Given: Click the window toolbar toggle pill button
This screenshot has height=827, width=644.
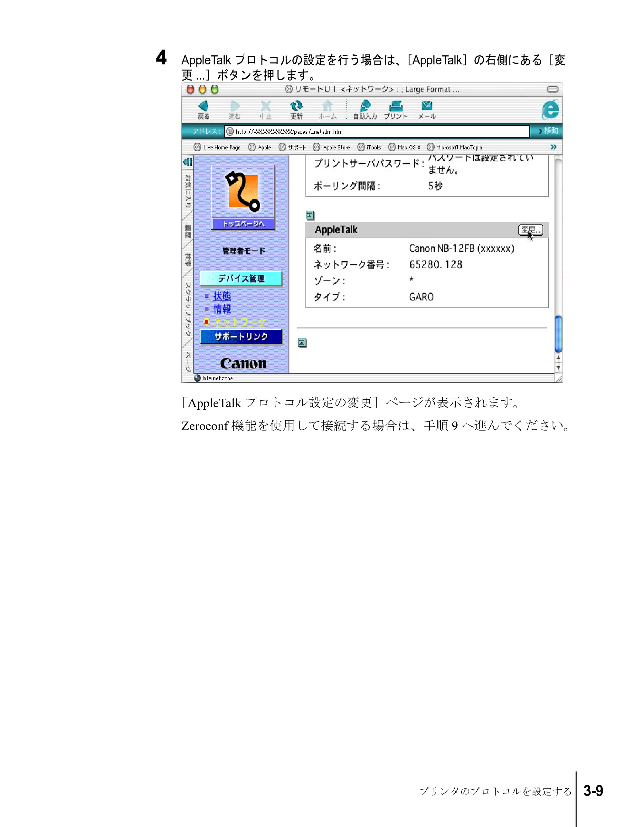Looking at the screenshot, I should click(x=552, y=89).
